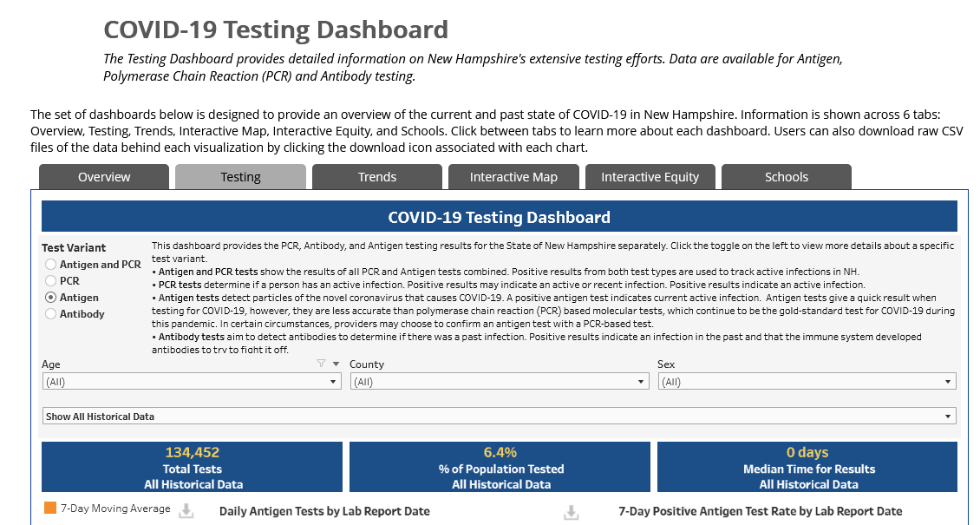Download 7-Day Positive Antigen Test Rate data
This screenshot has width=980, height=525.
[571, 513]
